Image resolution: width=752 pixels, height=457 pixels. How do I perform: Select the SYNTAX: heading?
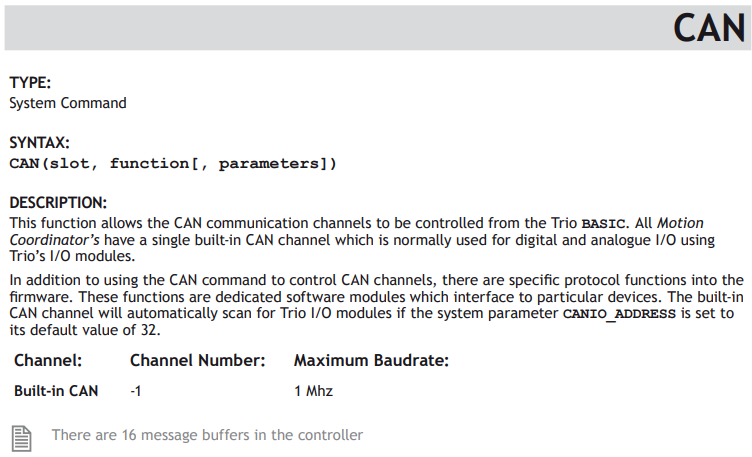click(x=39, y=142)
